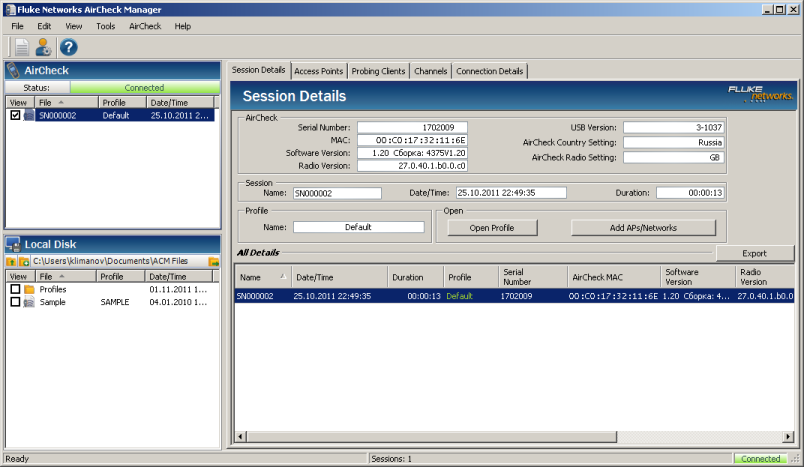The image size is (804, 467).
Task: Switch to the Channels tab
Action: tap(431, 71)
